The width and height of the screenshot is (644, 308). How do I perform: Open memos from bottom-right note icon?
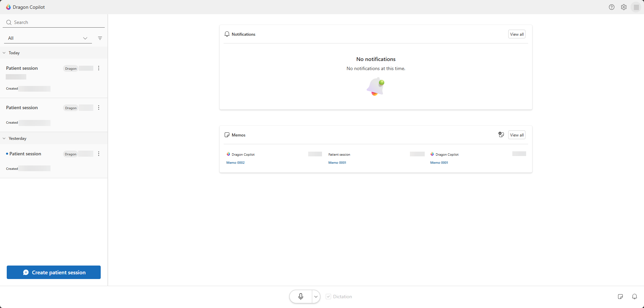point(620,297)
